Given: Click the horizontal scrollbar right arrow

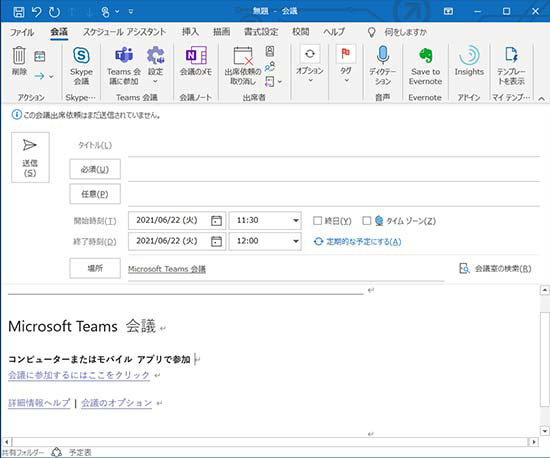Looking at the screenshot, I should pos(534,442).
